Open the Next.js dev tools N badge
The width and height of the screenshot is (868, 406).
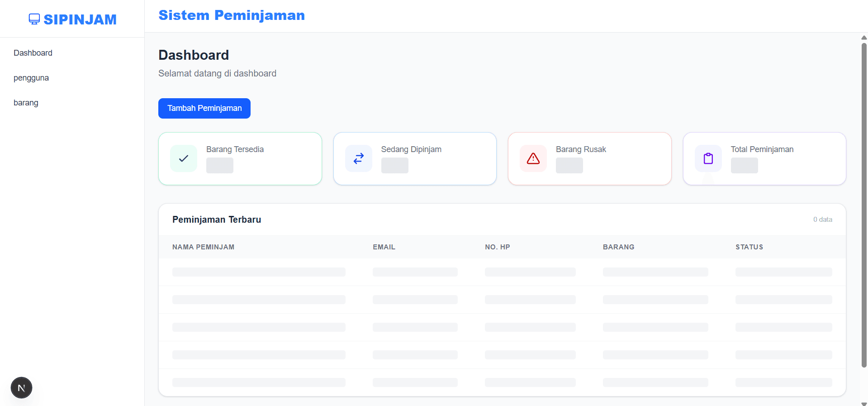[21, 388]
